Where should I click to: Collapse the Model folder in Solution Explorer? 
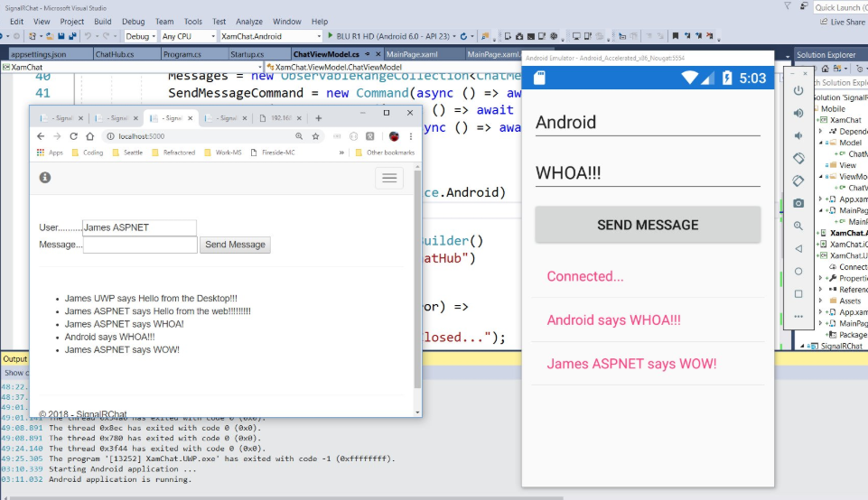tap(821, 142)
